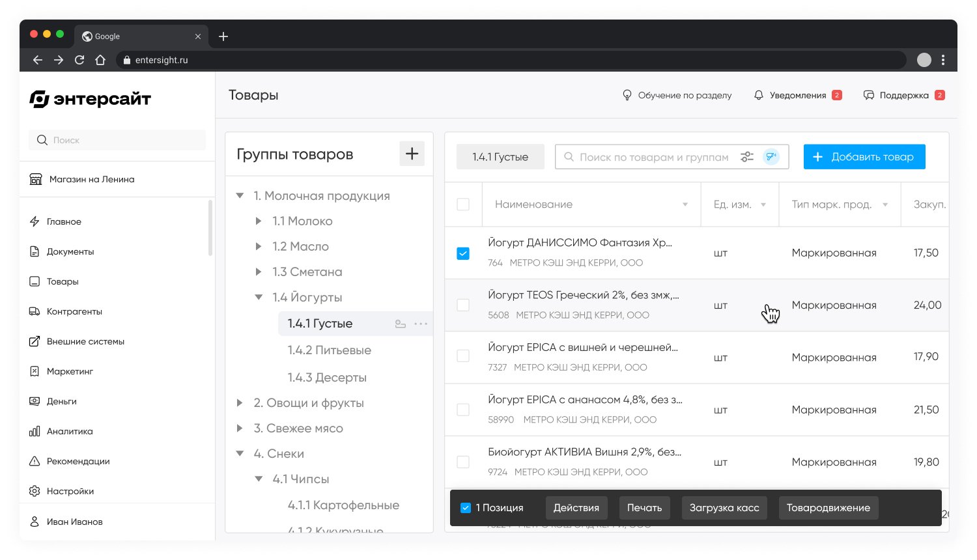Check Йогурт EPICA с ананасом row checkbox
The height and width of the screenshot is (560, 977).
pos(463,410)
